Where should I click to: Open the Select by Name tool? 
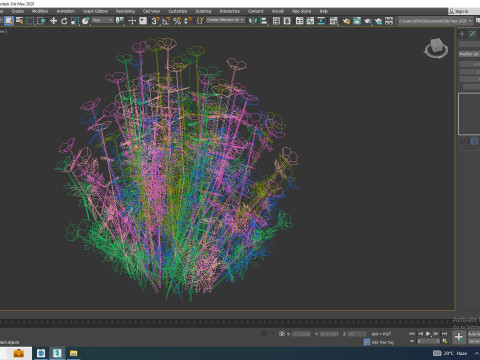(x=20, y=21)
